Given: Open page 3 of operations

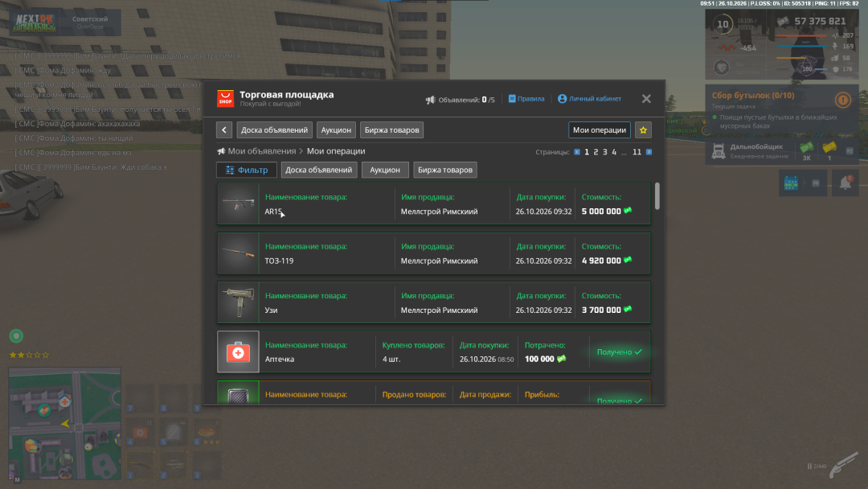Looking at the screenshot, I should 605,152.
